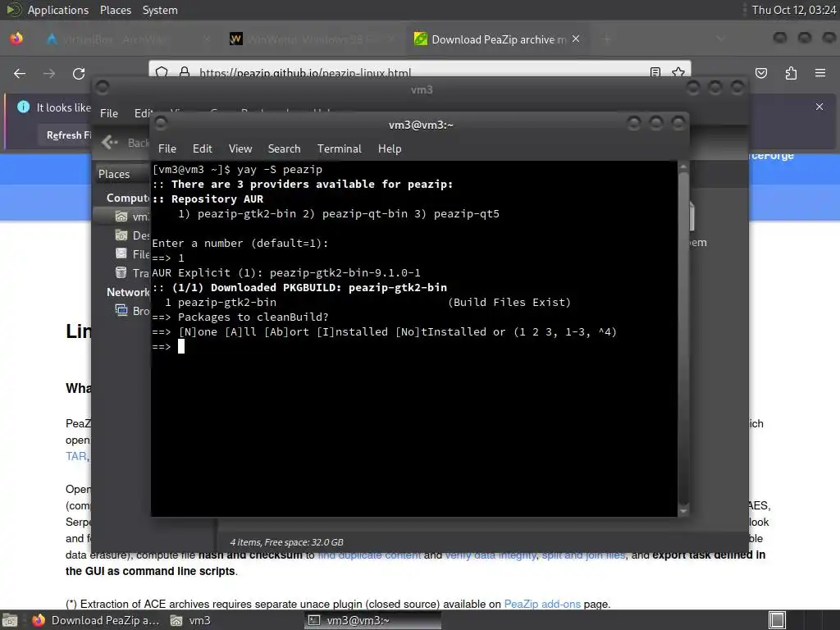Open terminal Search menu
Viewport: 840px width, 630px height.
tap(284, 149)
